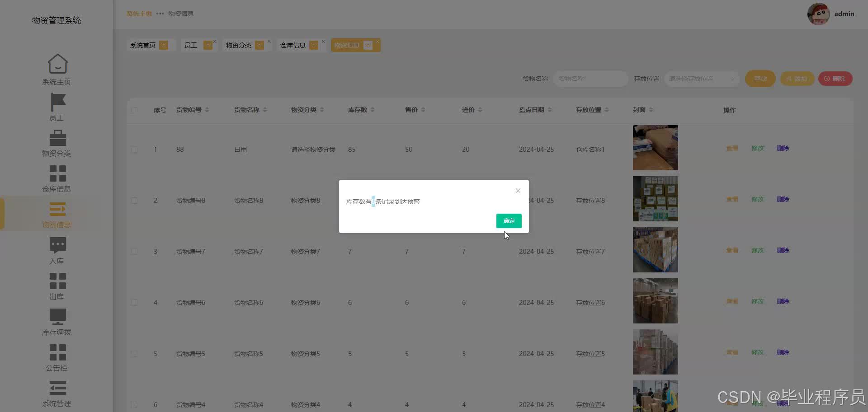Click the 系统主页 breadcrumb link

pyautogui.click(x=139, y=14)
